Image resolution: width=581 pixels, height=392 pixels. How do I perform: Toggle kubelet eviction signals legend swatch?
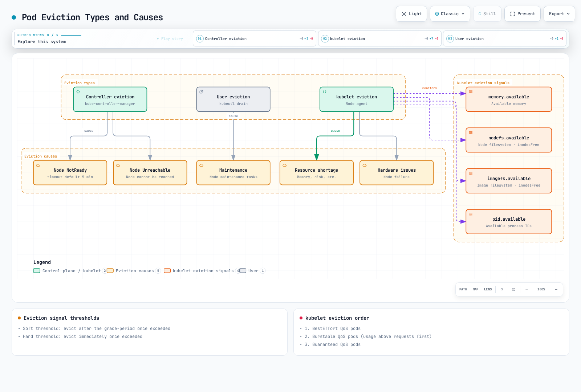pyautogui.click(x=167, y=271)
